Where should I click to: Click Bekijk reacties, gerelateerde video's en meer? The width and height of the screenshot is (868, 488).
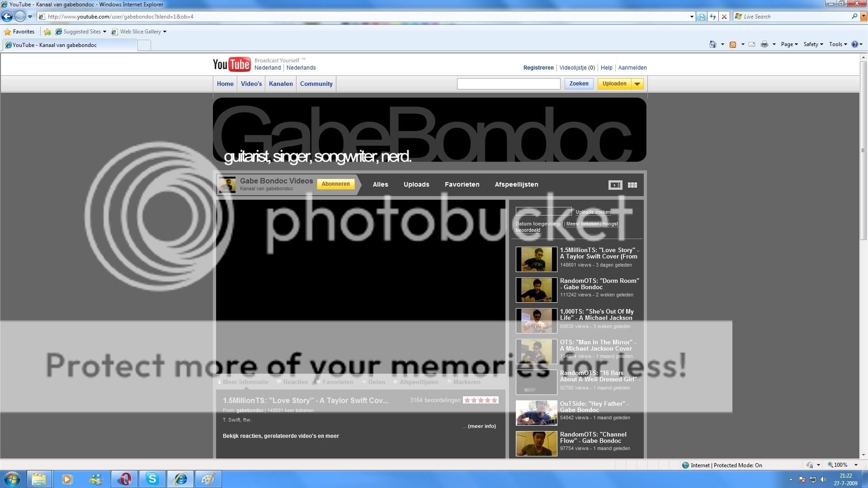(x=281, y=436)
